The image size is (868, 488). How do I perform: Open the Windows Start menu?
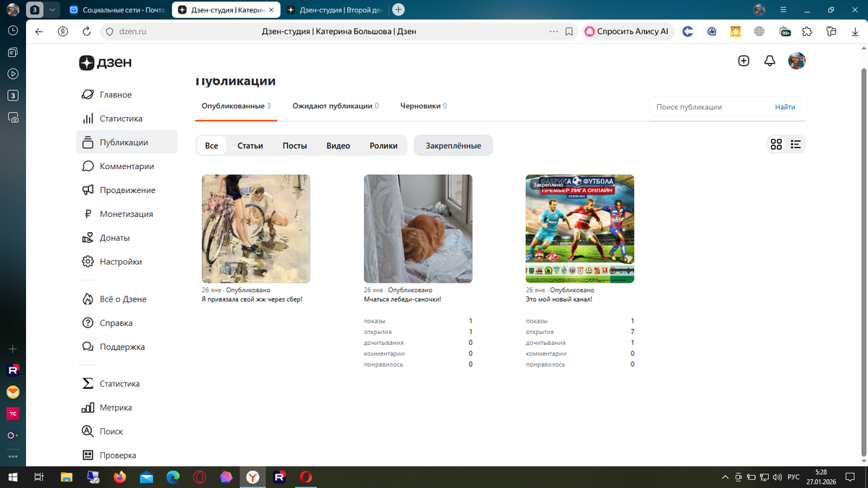[x=13, y=477]
